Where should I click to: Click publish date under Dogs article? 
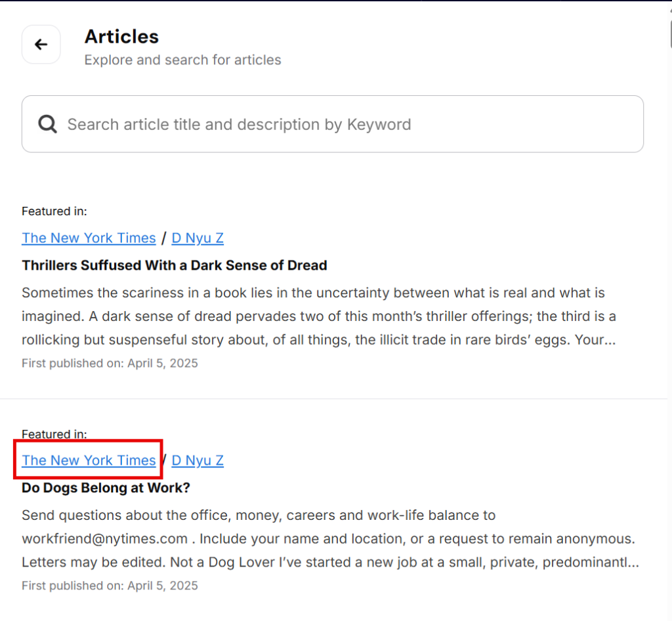110,586
